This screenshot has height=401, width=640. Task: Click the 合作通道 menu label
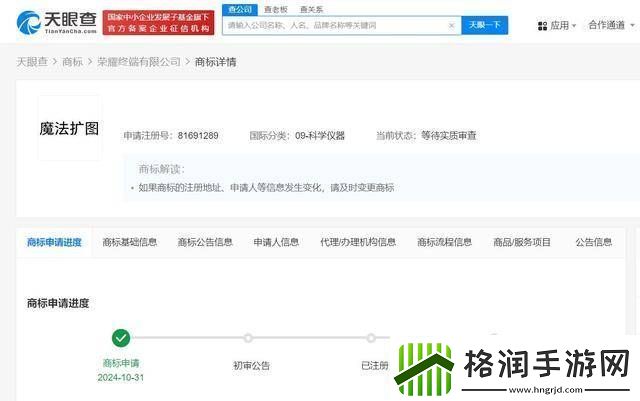tap(607, 25)
